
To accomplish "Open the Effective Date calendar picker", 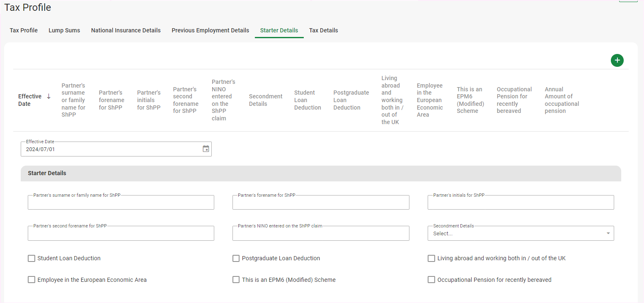I will [206, 149].
